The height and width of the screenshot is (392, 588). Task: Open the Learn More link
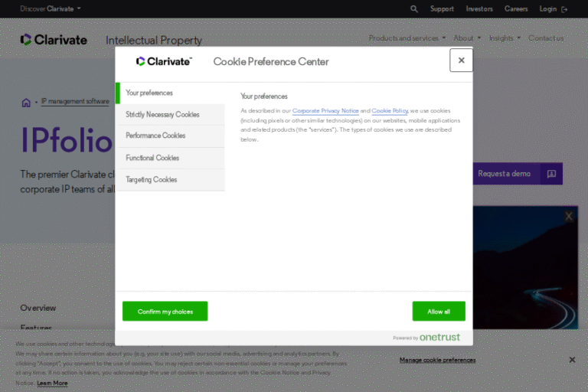(x=52, y=383)
